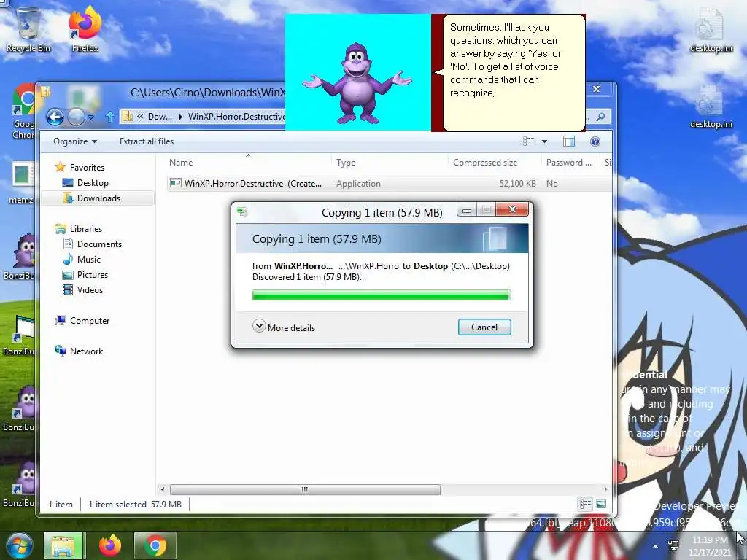Open the Music library
The width and height of the screenshot is (747, 560).
pos(88,259)
